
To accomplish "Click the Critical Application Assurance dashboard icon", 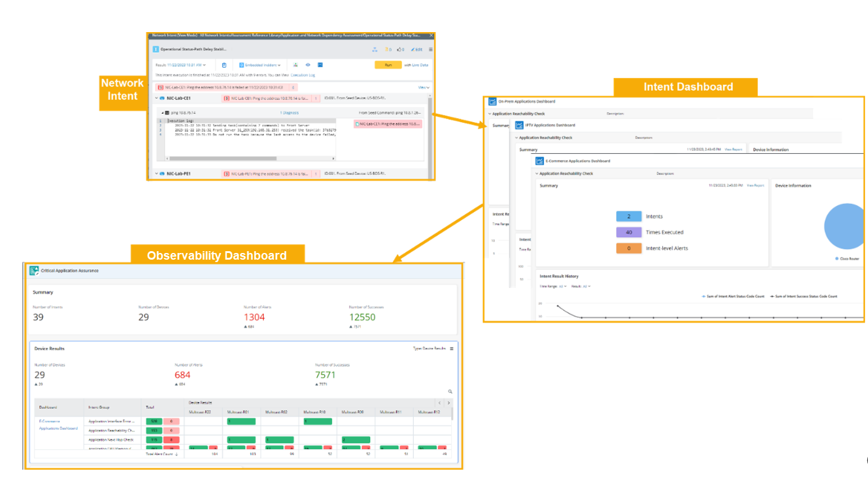I will point(34,271).
